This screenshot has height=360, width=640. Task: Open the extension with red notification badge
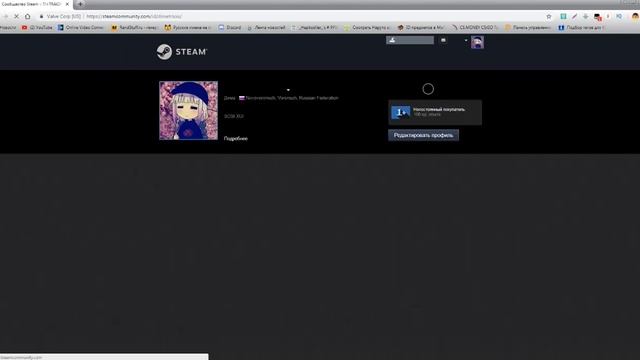click(598, 17)
